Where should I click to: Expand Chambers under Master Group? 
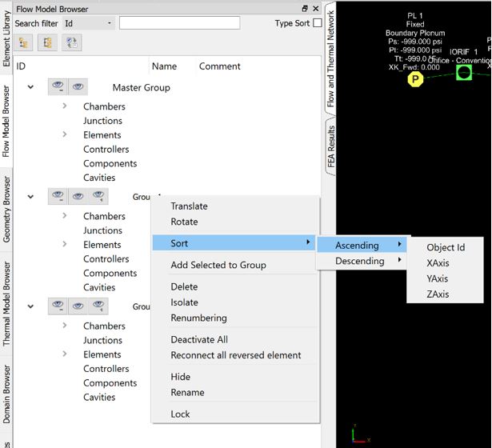coord(65,106)
